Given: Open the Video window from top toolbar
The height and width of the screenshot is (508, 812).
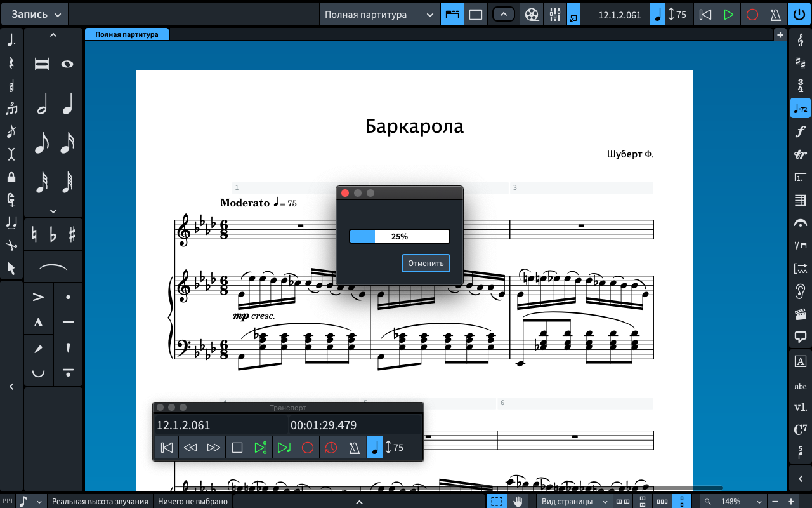Looking at the screenshot, I should 533,14.
